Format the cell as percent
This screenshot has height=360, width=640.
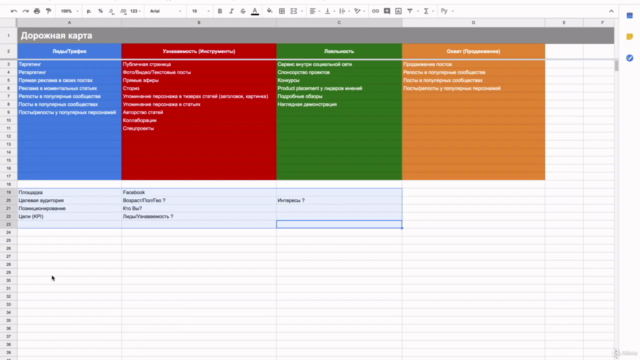coord(100,11)
